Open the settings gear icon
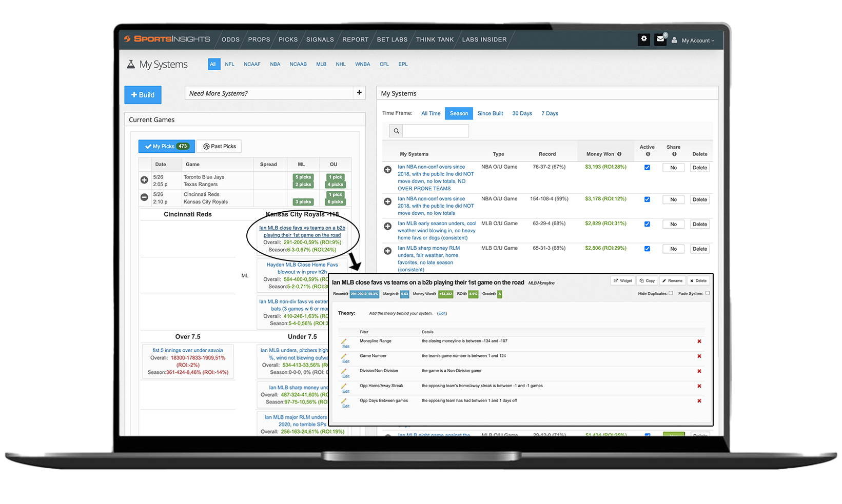 [644, 39]
